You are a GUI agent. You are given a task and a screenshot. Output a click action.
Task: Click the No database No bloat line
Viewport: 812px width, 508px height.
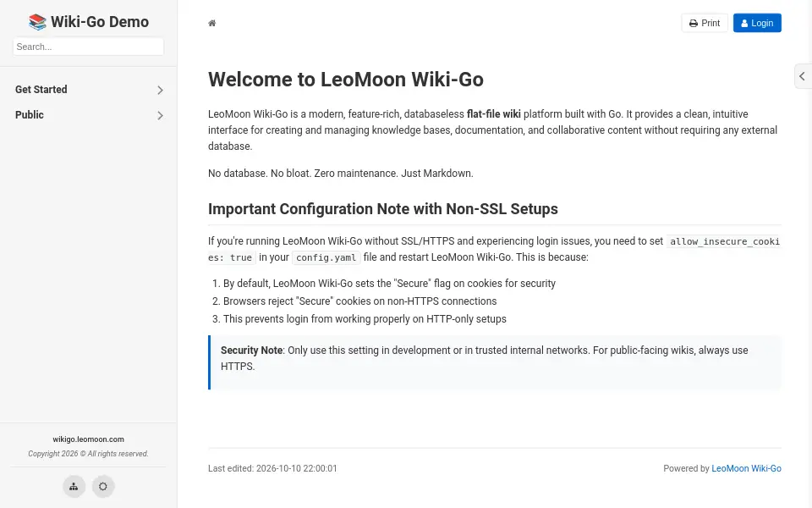[x=341, y=173]
